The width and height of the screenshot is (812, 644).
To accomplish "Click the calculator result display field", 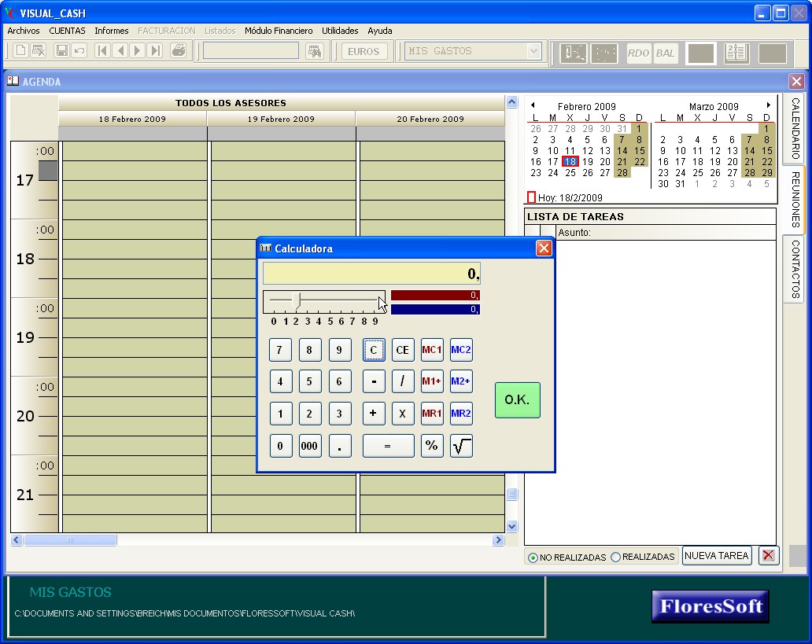I will tap(372, 274).
